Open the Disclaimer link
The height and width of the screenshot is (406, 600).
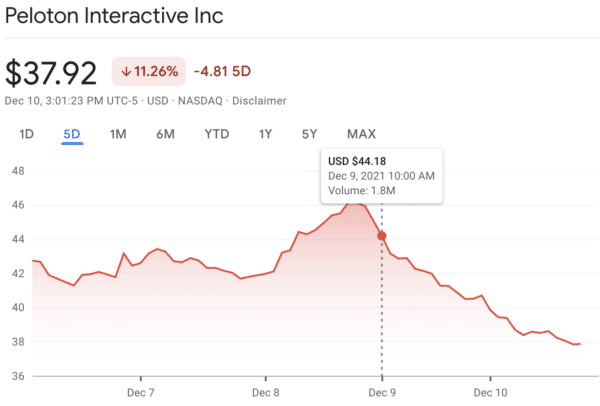(x=260, y=100)
